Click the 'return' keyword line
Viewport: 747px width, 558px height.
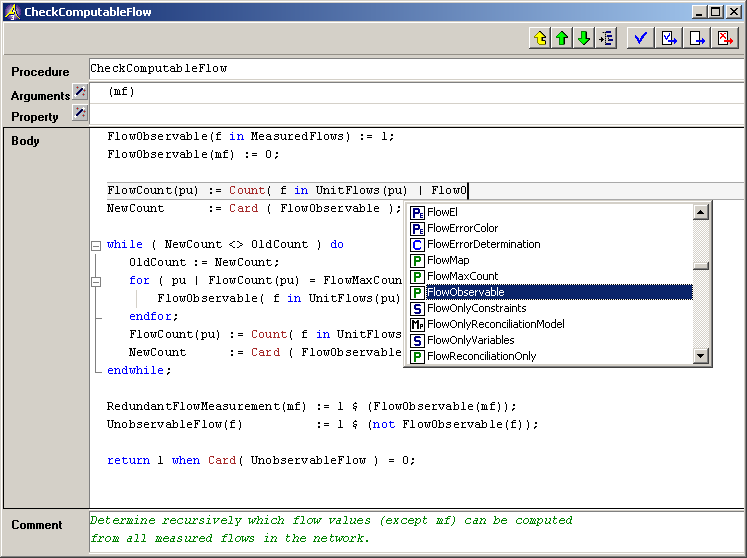(x=261, y=460)
